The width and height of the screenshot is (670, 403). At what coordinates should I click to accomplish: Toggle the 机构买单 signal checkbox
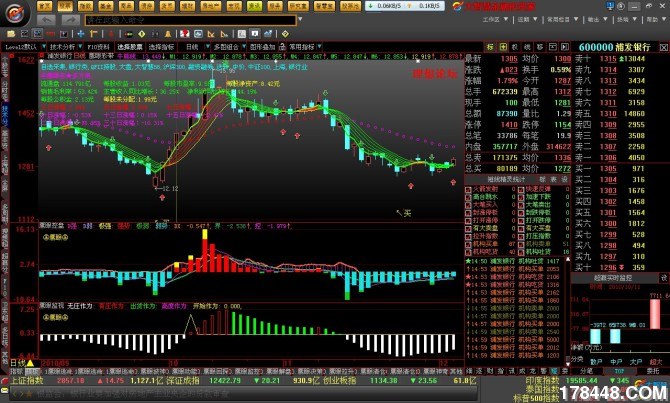click(x=468, y=244)
